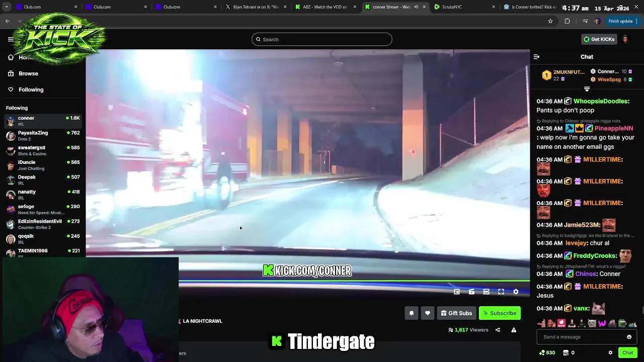
Task: Switch to the ABZ Watch the VOD tab
Action: (325, 7)
